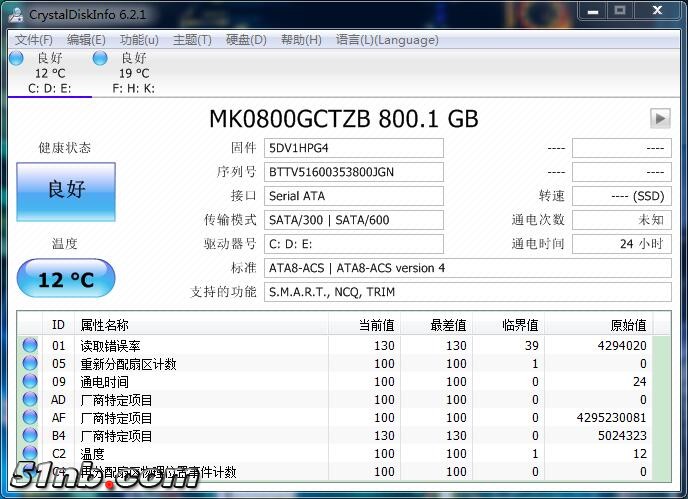This screenshot has width=688, height=499.
Task: Click status orb for attribute 09 通电时间
Action: [x=30, y=382]
